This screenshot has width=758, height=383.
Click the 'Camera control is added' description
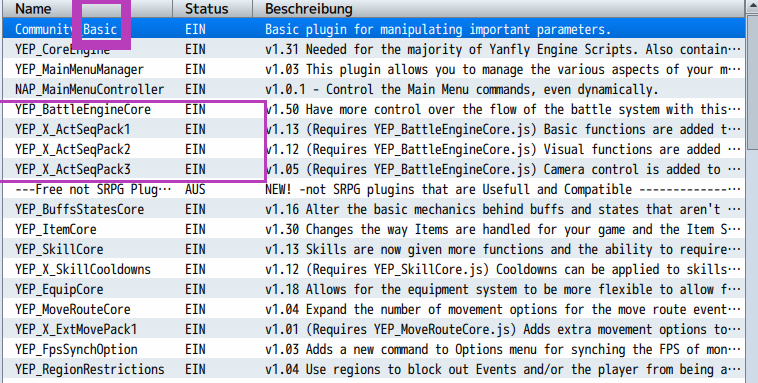pyautogui.click(x=503, y=169)
